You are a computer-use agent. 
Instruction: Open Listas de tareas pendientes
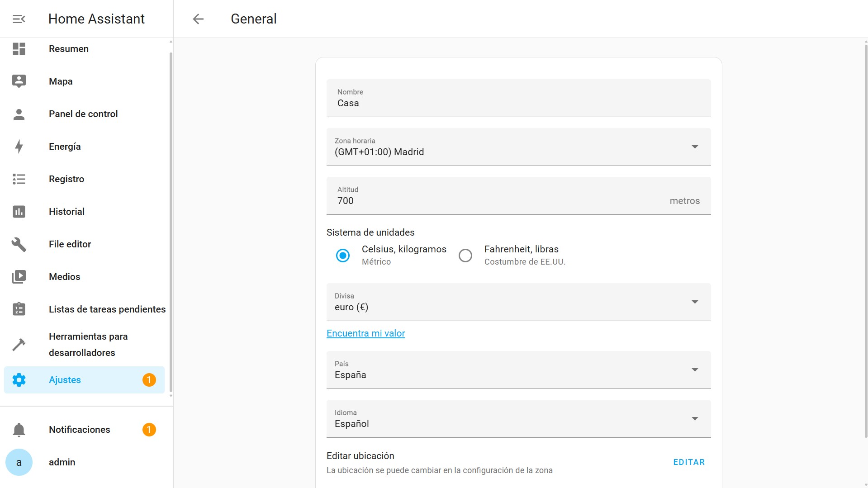click(107, 309)
